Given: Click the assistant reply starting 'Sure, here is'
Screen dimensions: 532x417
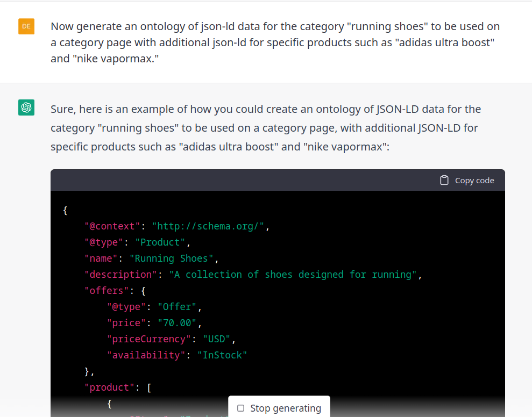Looking at the screenshot, I should pyautogui.click(x=266, y=128).
